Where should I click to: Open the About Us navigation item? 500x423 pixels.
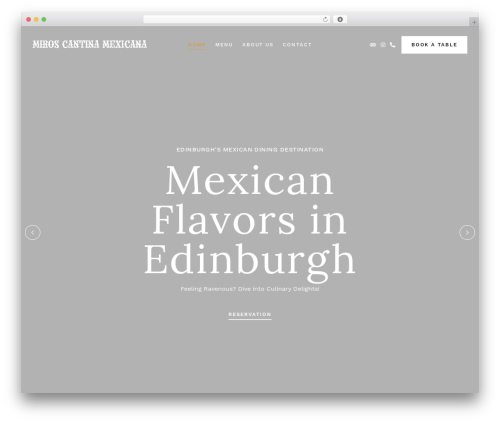(x=258, y=45)
